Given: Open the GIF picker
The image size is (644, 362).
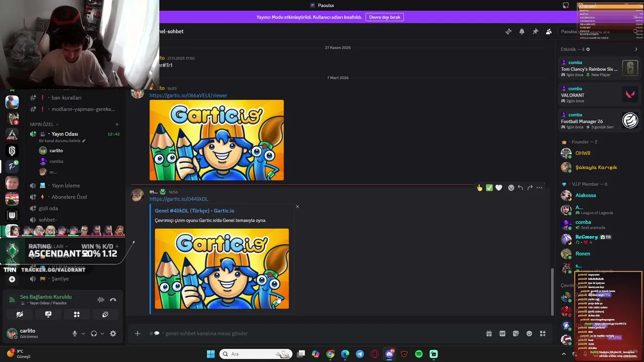Looking at the screenshot, I should click(502, 333).
